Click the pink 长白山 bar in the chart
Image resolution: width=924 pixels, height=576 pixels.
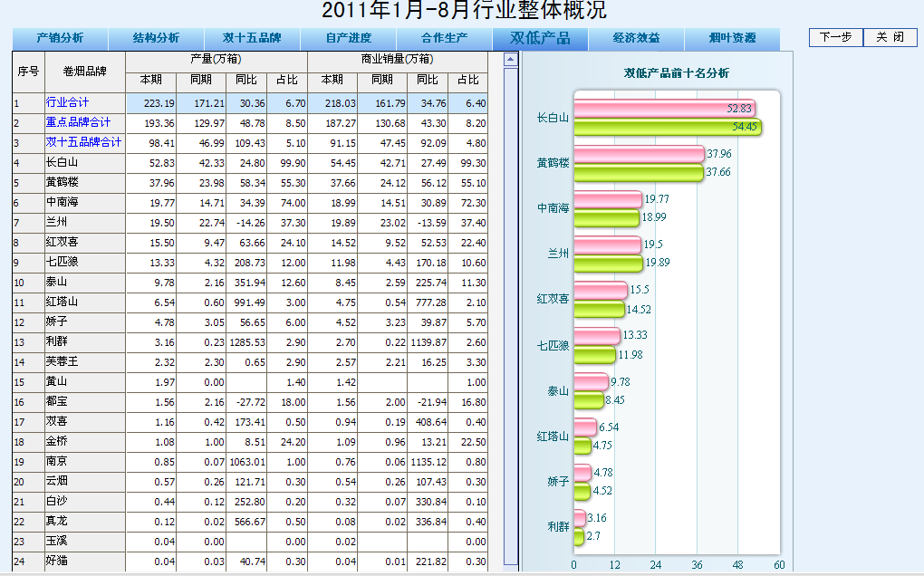point(664,109)
